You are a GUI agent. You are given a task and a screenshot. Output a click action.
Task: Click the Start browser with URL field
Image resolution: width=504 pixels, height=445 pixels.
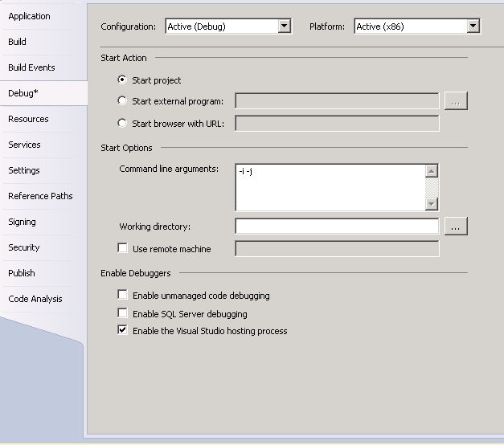point(337,124)
